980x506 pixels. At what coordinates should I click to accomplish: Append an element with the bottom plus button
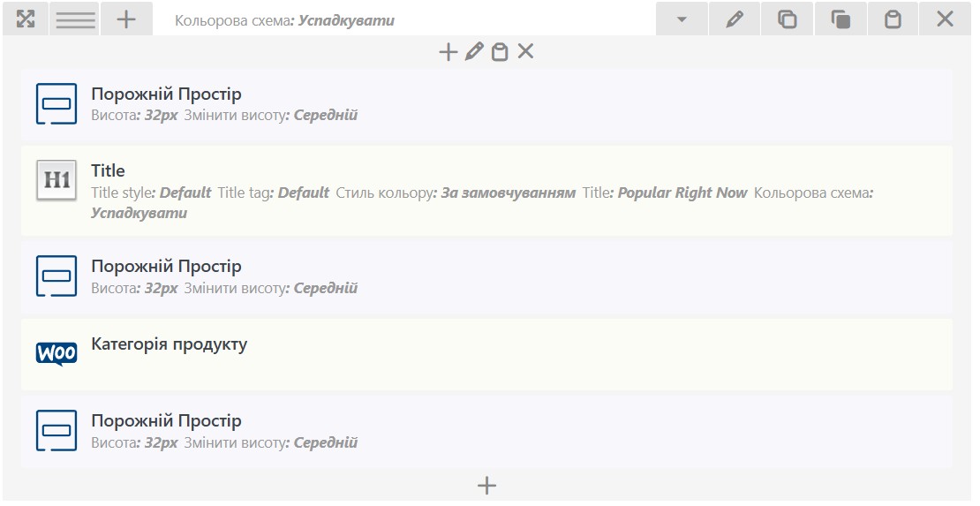486,486
